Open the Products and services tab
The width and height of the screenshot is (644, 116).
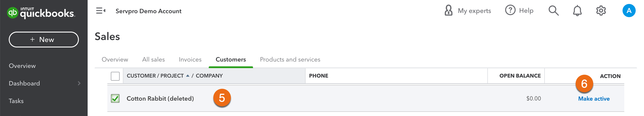[290, 60]
